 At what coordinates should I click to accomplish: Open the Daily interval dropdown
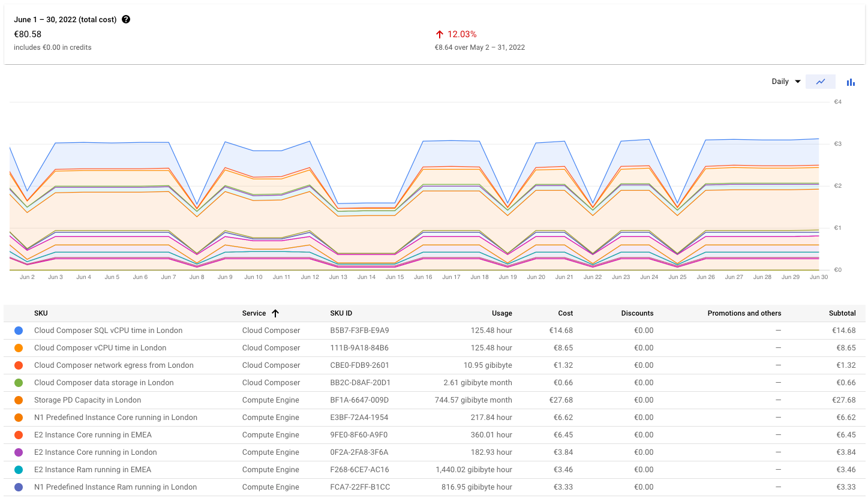point(786,81)
